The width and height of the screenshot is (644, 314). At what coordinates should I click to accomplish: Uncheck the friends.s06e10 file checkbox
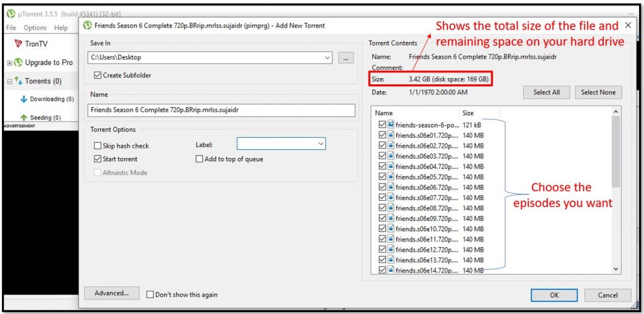[x=382, y=229]
